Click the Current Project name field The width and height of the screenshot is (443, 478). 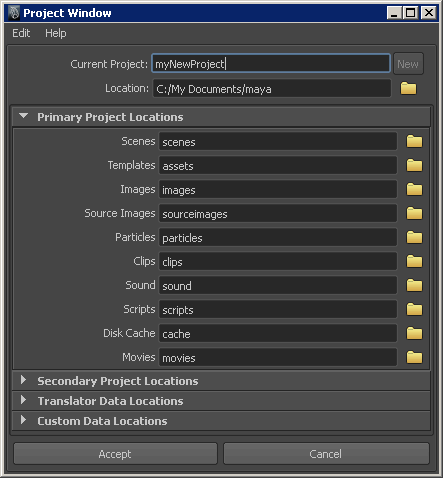point(271,63)
